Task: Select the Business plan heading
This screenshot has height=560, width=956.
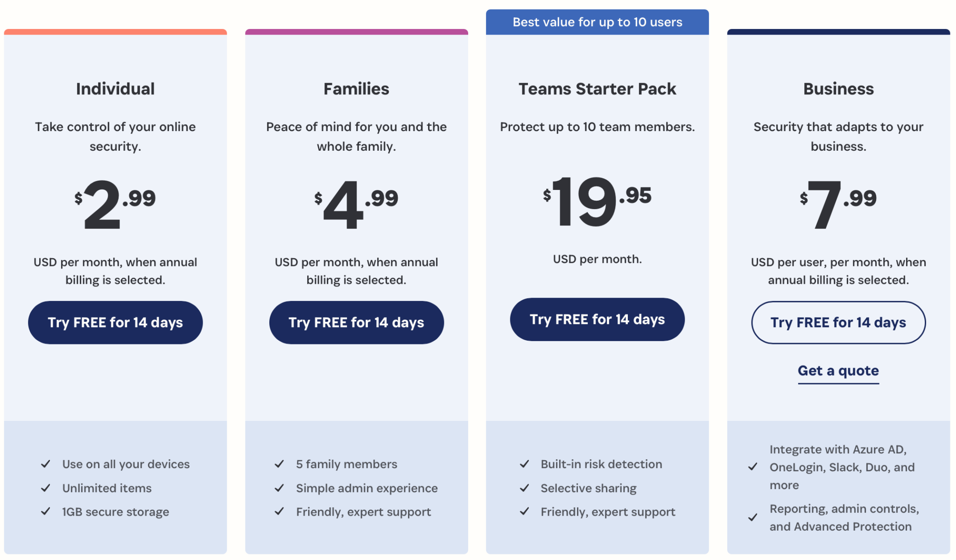Action: tap(838, 89)
